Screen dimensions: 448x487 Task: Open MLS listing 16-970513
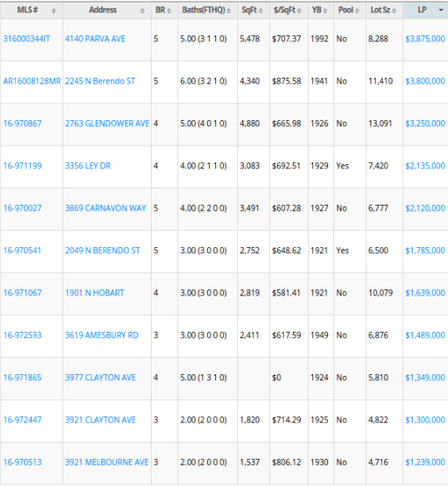click(x=22, y=462)
